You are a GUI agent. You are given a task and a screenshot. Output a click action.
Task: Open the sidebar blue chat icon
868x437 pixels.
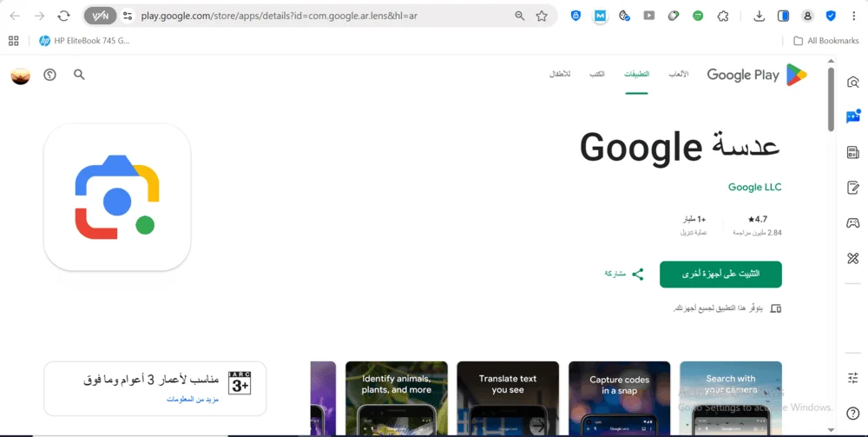pos(853,116)
